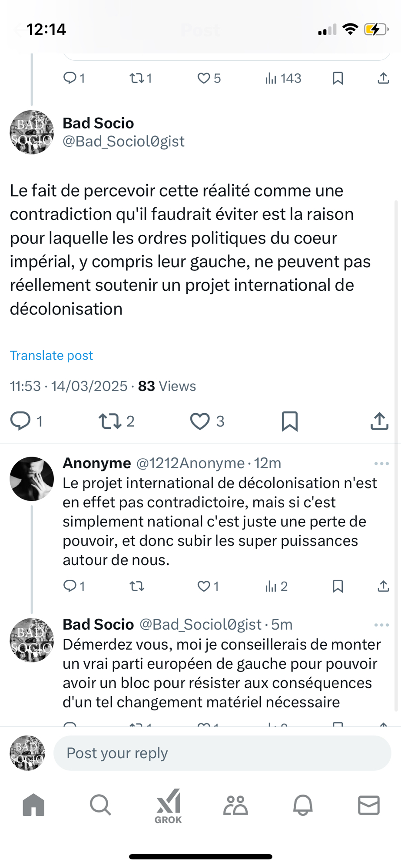Like the main Bad Socio post
401x868 pixels.
point(200,421)
